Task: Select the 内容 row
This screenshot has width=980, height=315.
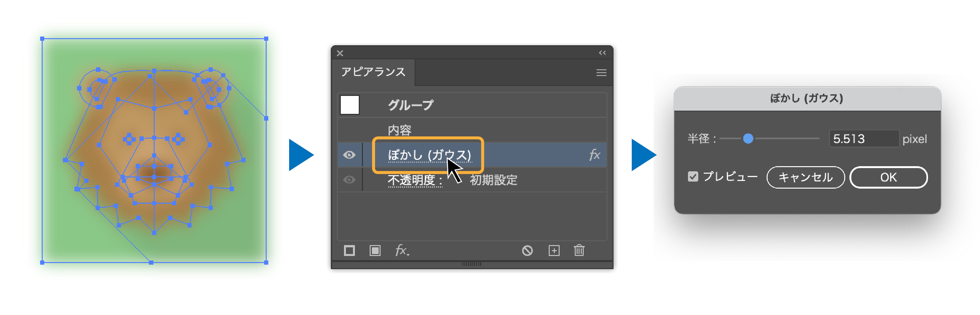Action: tap(472, 130)
